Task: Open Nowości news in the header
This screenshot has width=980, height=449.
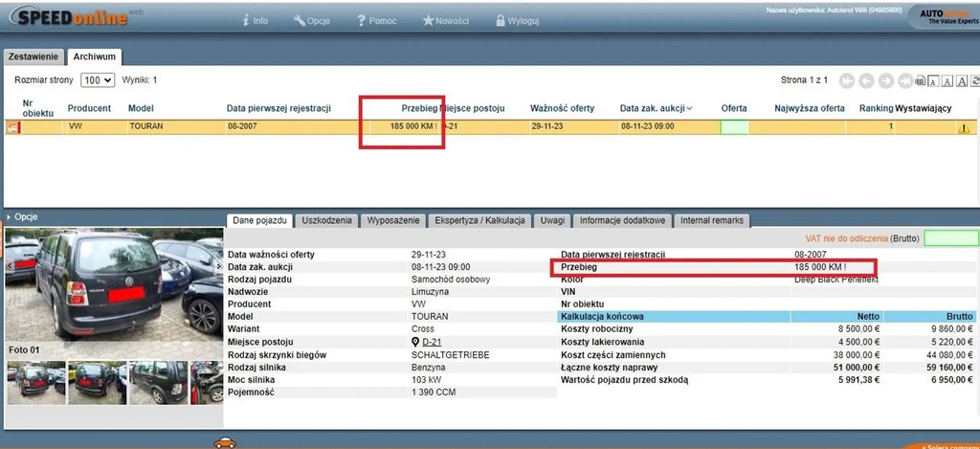Action: (446, 21)
